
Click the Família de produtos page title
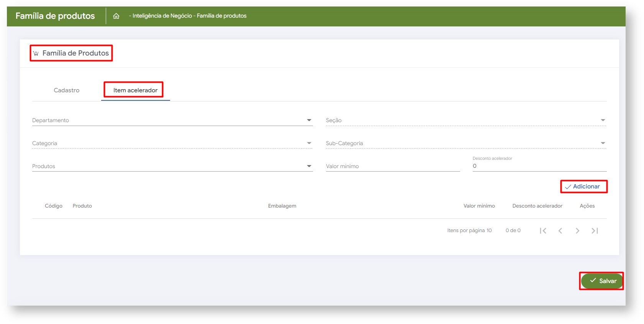click(x=55, y=16)
